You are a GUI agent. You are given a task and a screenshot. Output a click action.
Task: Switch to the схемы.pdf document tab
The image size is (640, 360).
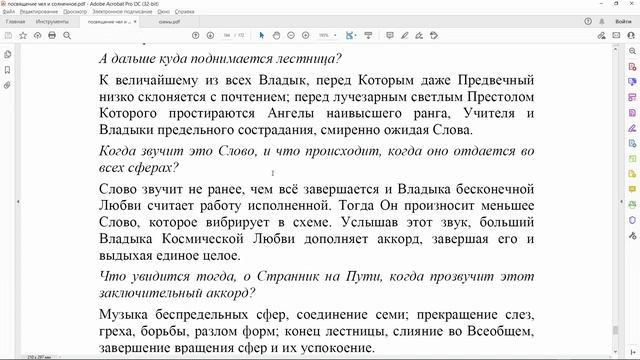169,22
